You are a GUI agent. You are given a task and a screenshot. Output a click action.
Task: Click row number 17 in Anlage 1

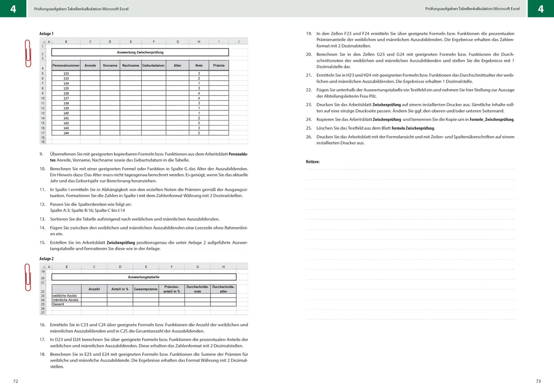[x=43, y=133]
